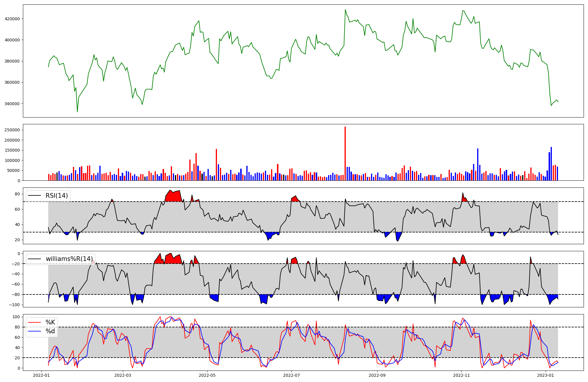The image size is (588, 382).
Task: Select the %d legend text
Action: 50,331
